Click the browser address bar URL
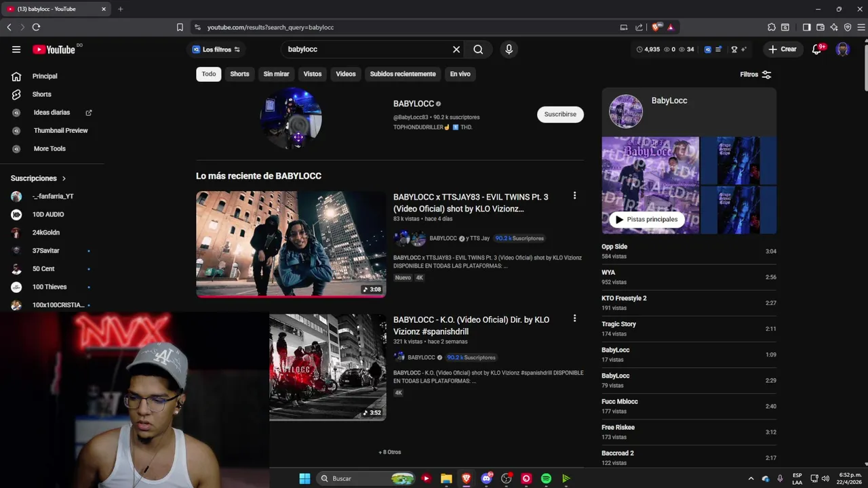This screenshot has width=868, height=488. click(x=271, y=27)
